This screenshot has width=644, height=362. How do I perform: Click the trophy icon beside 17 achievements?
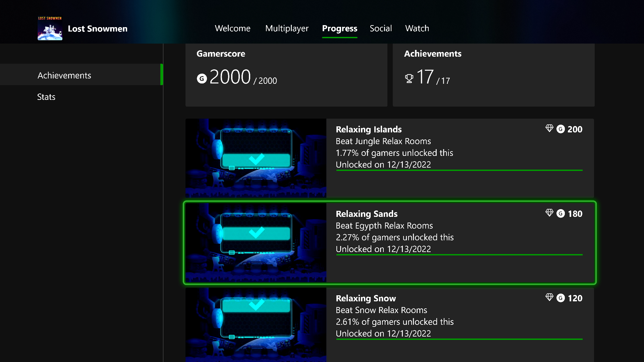[409, 78]
